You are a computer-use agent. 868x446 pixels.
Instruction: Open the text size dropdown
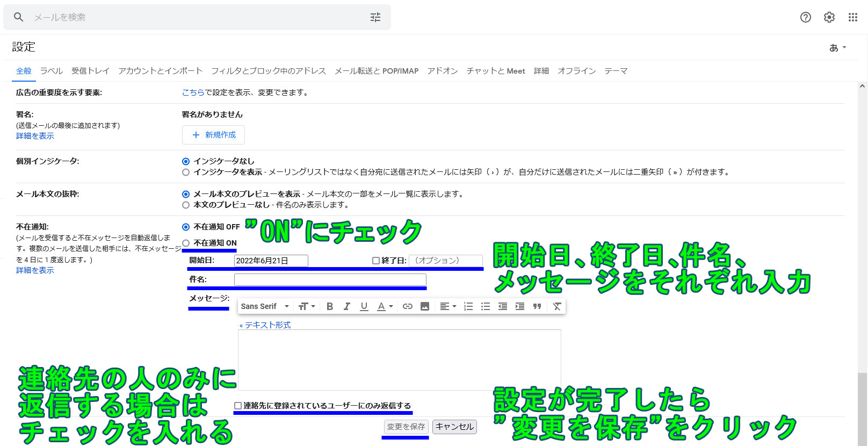point(307,306)
